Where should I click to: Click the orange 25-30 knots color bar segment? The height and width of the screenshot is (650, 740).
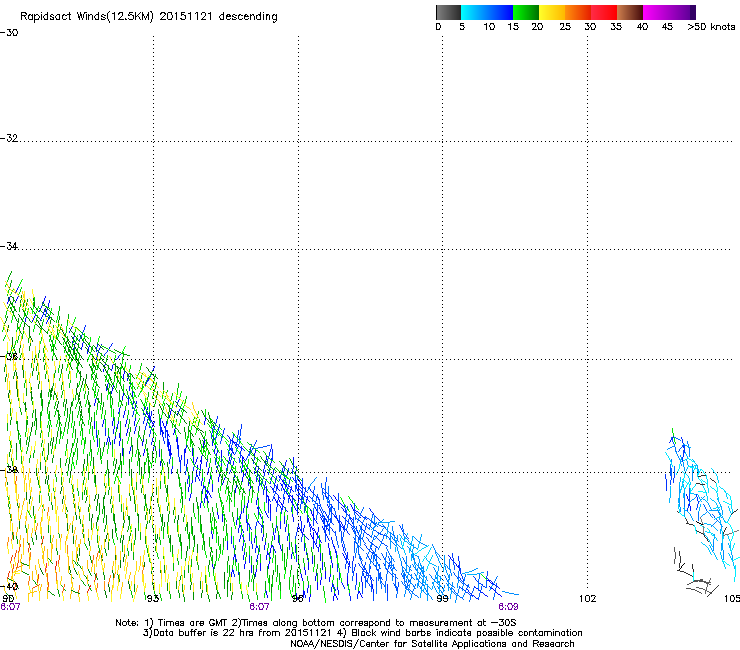pyautogui.click(x=578, y=12)
